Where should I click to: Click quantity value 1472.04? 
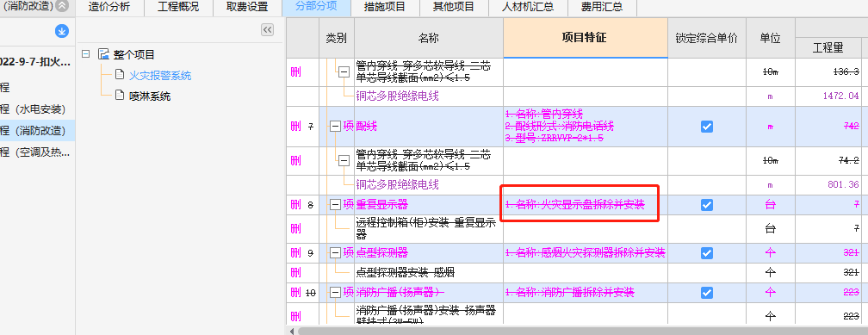(x=840, y=96)
